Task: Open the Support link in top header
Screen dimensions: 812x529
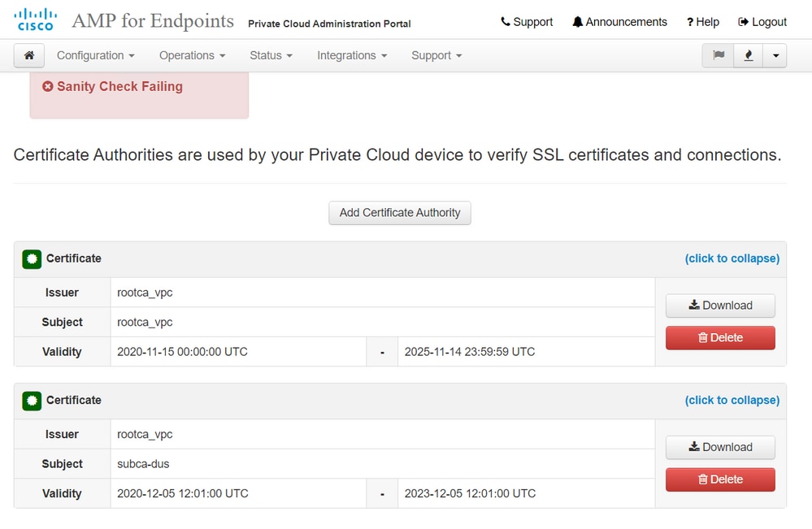Action: (527, 22)
